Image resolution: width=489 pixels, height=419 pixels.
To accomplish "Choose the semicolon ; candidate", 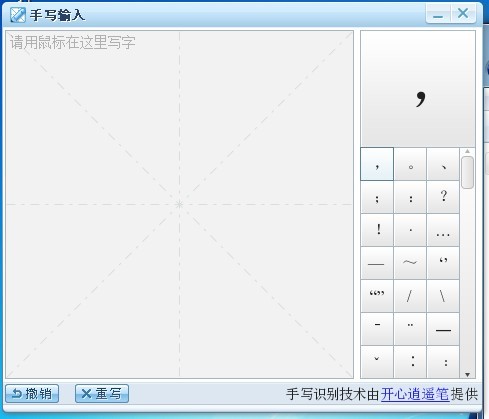I will click(377, 197).
